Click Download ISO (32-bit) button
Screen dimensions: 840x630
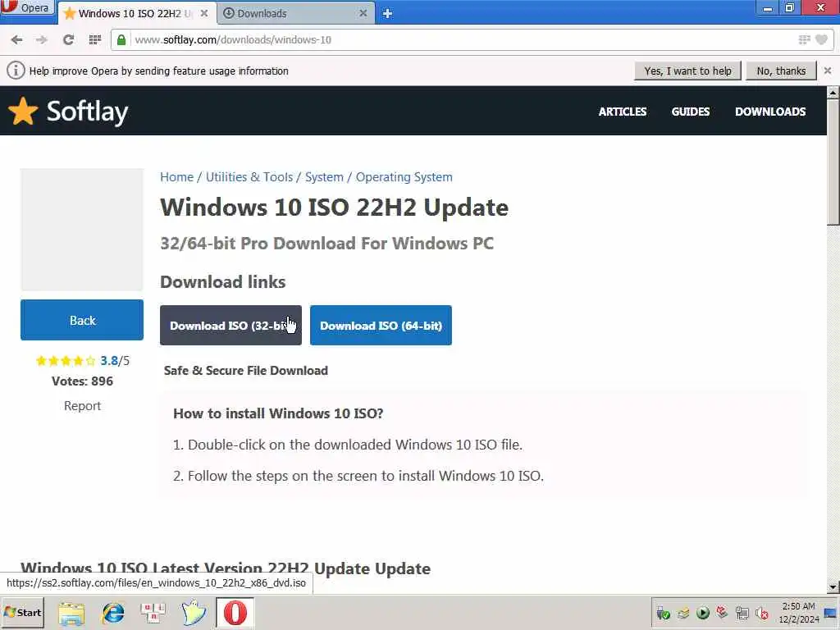pos(231,325)
